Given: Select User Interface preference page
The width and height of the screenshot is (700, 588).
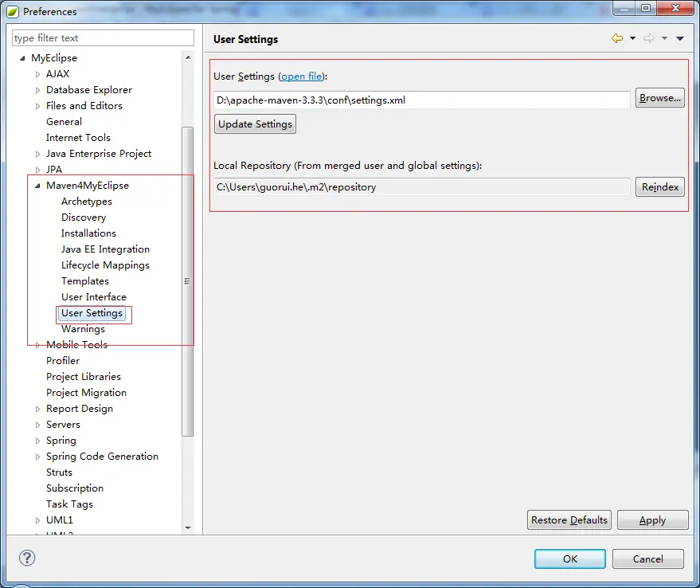Looking at the screenshot, I should pyautogui.click(x=94, y=297).
